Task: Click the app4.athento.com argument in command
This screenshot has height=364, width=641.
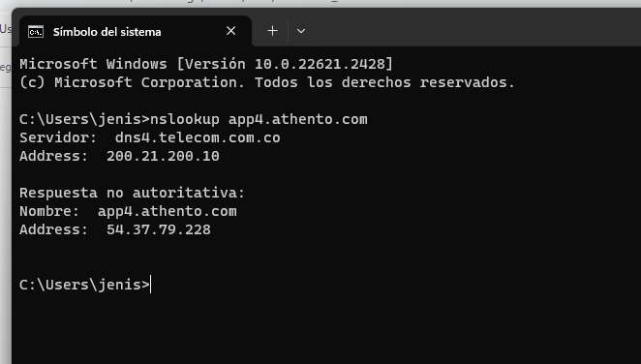Action: pyautogui.click(x=298, y=119)
